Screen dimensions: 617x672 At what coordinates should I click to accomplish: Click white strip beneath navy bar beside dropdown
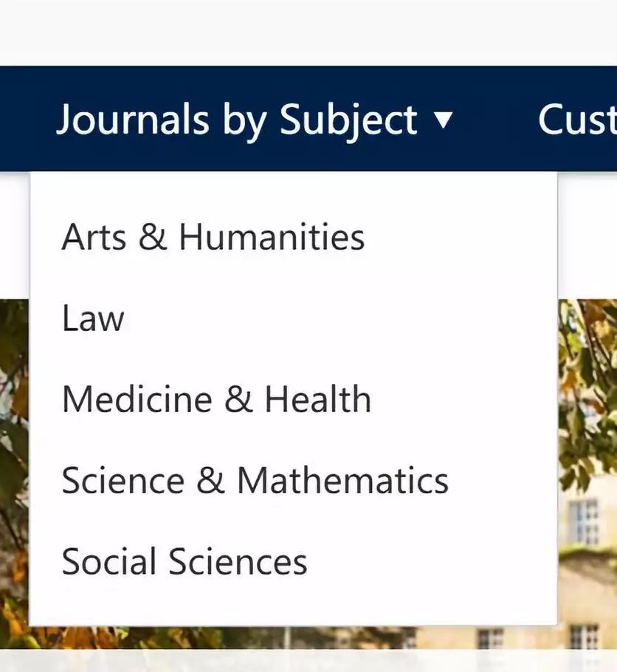tap(587, 235)
